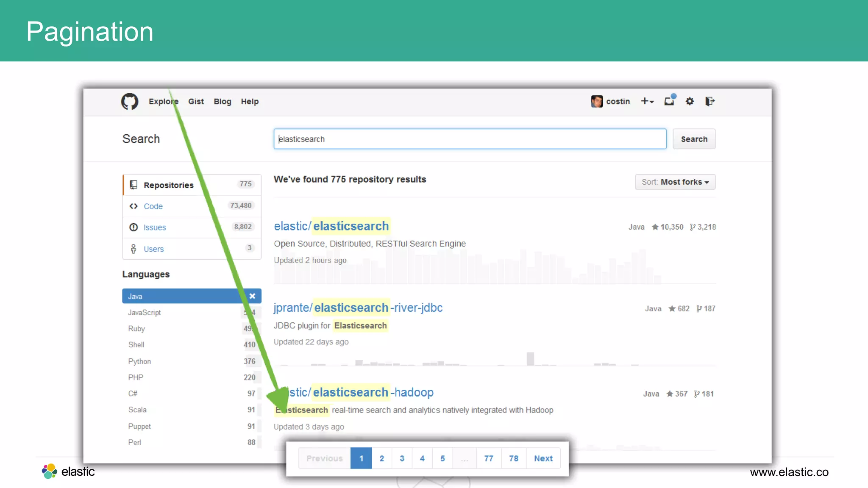Click the 367 stars count
The image size is (868, 488).
[x=677, y=394]
